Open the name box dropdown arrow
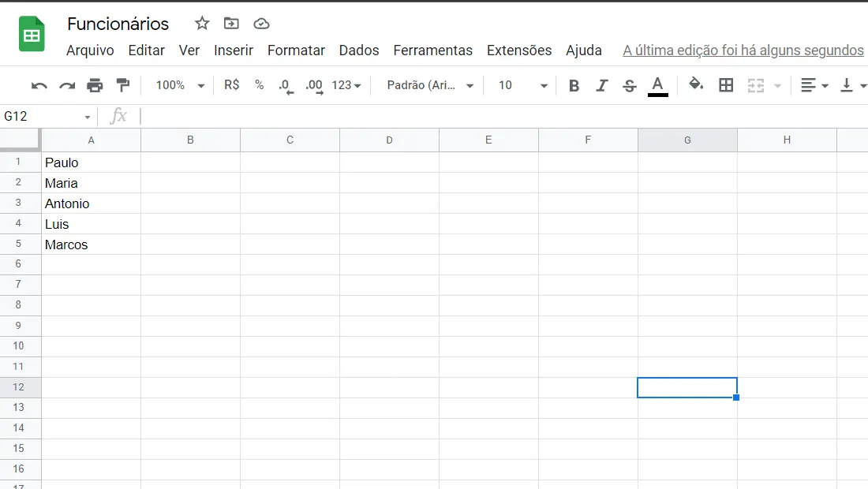Image resolution: width=868 pixels, height=489 pixels. (x=88, y=118)
